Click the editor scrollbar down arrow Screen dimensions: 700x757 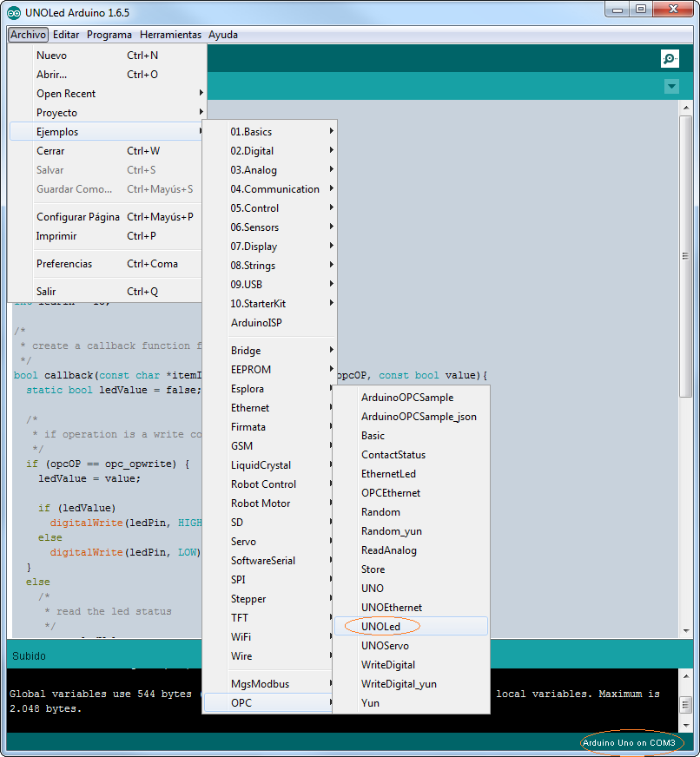click(x=686, y=631)
